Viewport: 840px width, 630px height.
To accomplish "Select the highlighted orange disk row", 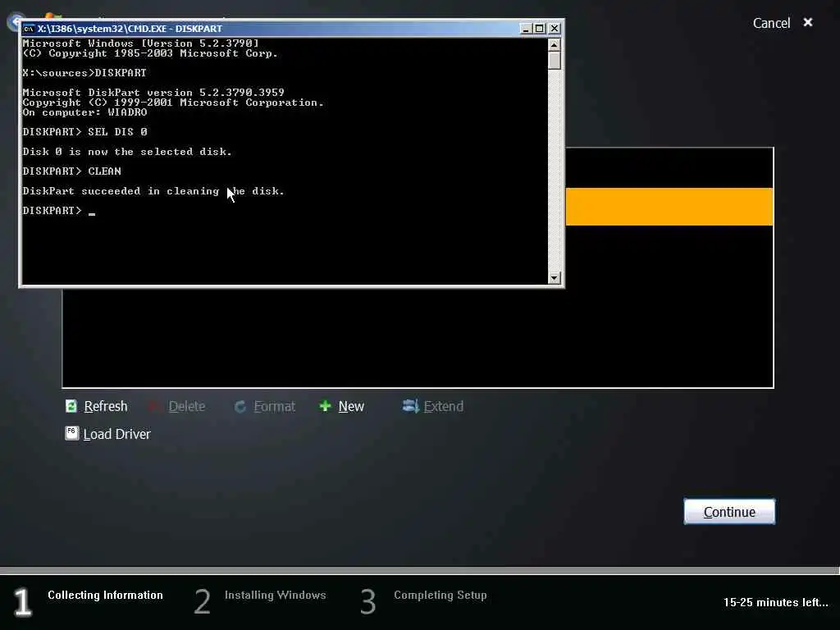I will pyautogui.click(x=669, y=207).
